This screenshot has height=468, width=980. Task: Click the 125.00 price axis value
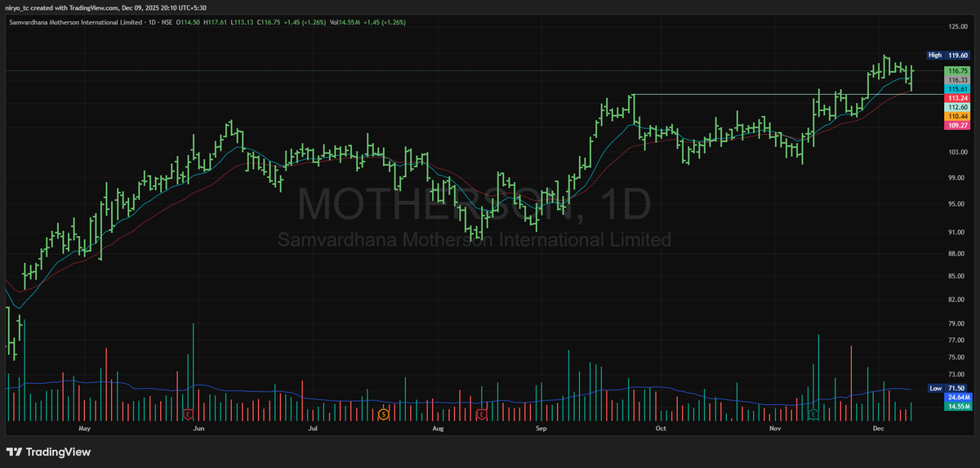coord(957,27)
